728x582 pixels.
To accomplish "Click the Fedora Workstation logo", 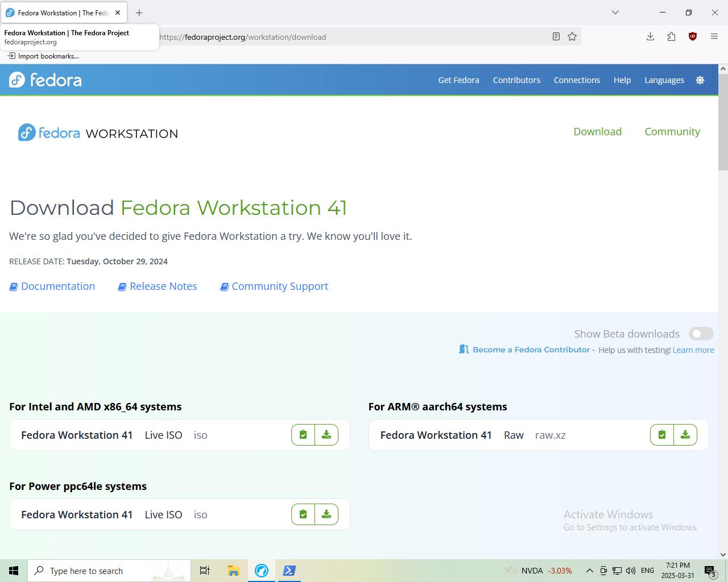I will pos(98,133).
